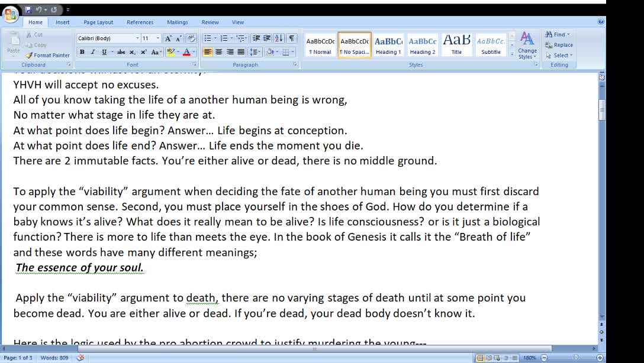The image size is (644, 363).
Task: Apply the Normal style
Action: tap(320, 45)
